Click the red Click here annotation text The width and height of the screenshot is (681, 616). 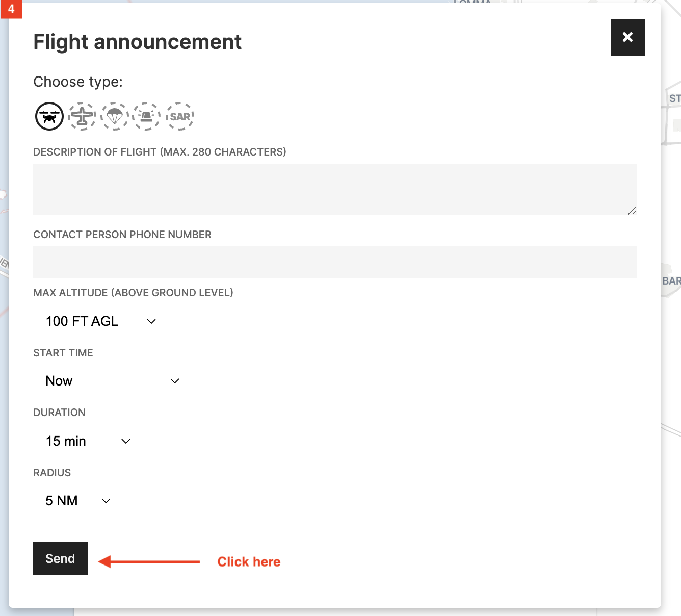[249, 561]
